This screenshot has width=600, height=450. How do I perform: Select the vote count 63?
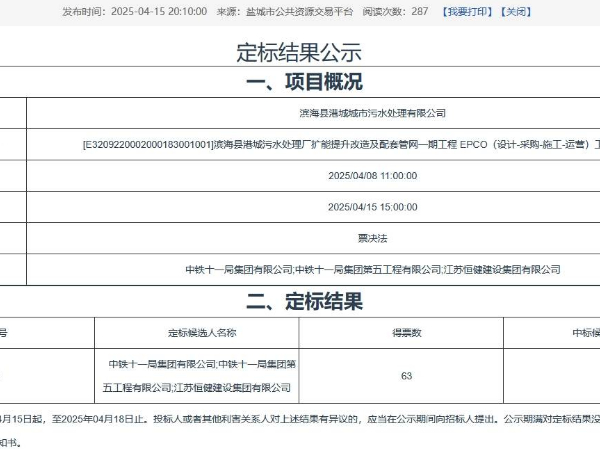(x=406, y=376)
